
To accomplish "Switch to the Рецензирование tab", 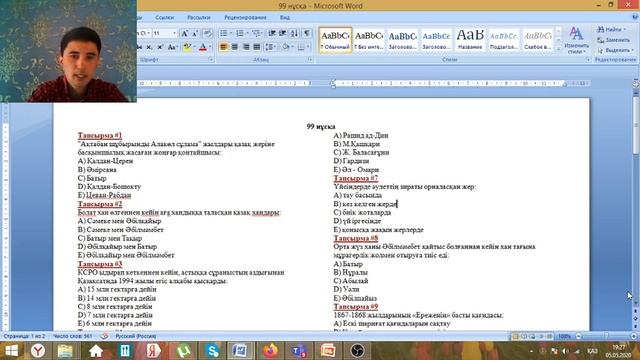I will (245, 18).
